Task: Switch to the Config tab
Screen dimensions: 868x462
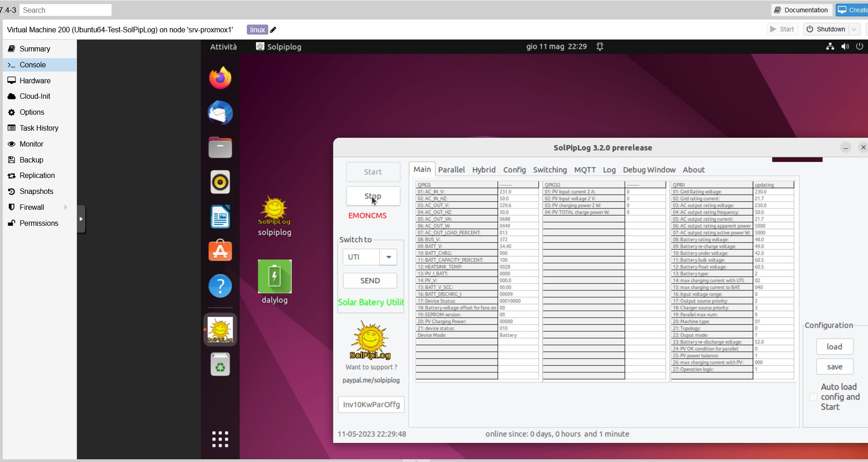Action: click(514, 170)
